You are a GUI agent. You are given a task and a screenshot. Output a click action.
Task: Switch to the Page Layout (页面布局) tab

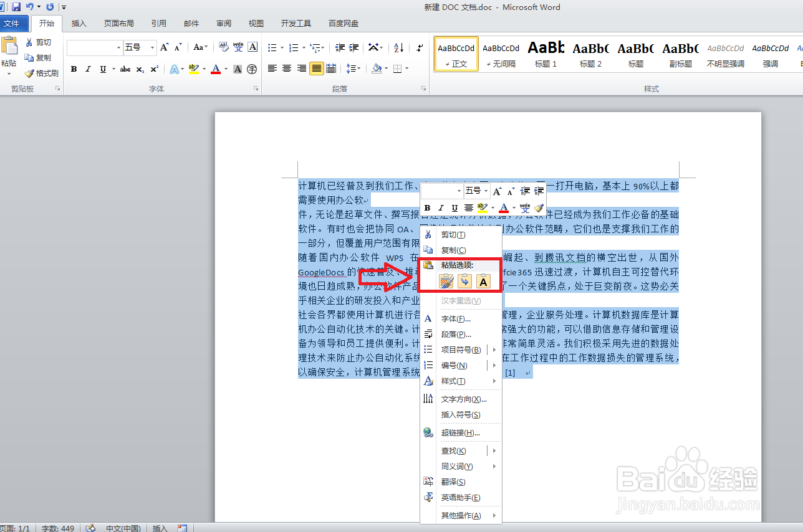[118, 24]
